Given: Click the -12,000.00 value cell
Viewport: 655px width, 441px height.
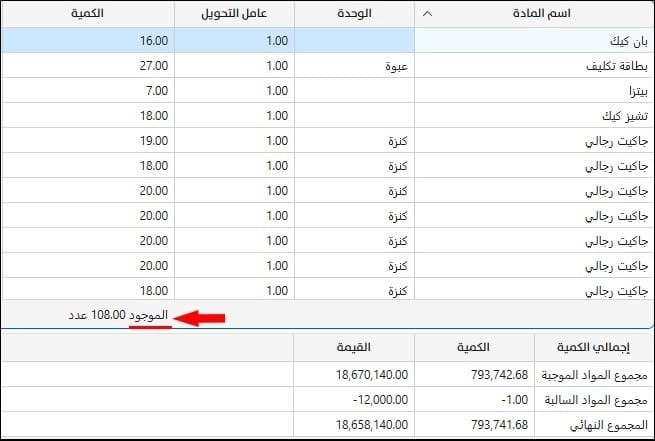Looking at the screenshot, I should [x=354, y=400].
